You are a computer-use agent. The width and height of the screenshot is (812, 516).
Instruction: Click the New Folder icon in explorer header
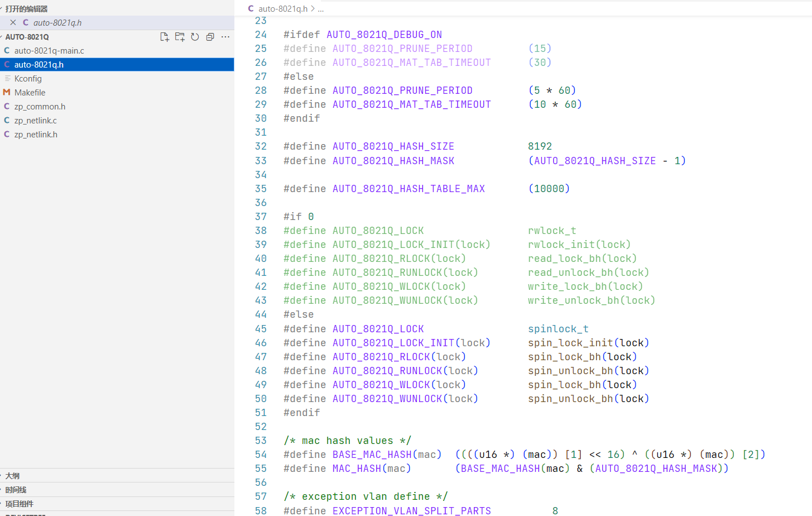pyautogui.click(x=180, y=37)
